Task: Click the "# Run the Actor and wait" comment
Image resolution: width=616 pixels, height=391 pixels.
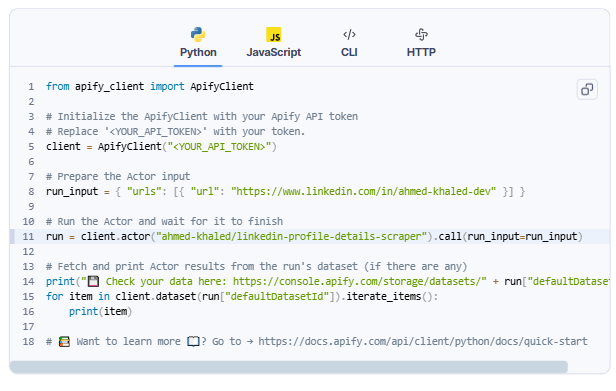Action: (x=164, y=222)
